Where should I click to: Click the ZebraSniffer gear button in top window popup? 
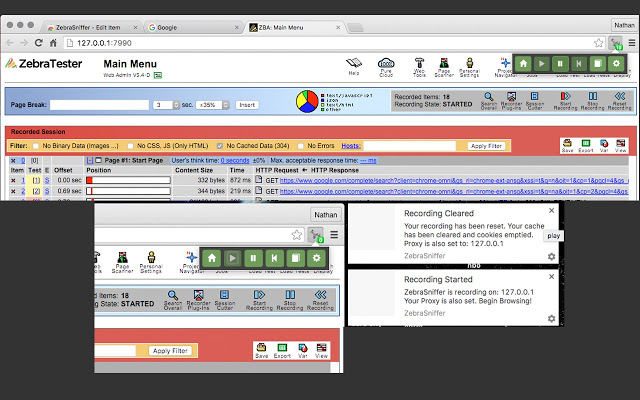616,64
